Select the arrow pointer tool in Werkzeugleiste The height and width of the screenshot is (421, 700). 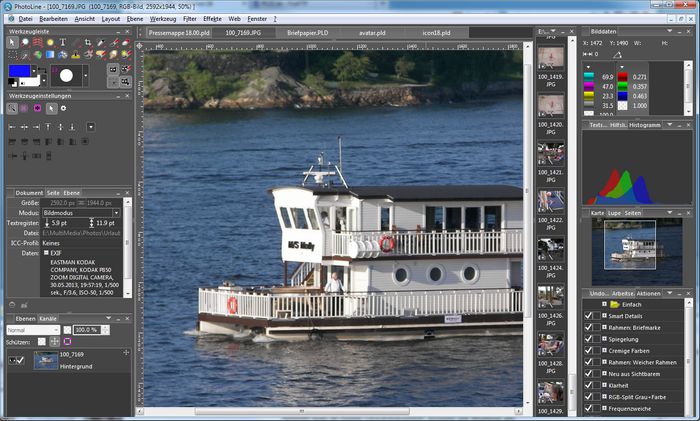tap(13, 42)
